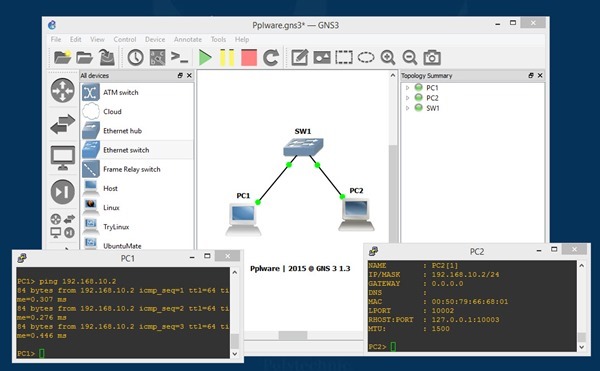Browse routers in the left sidebar
Image resolution: width=600 pixels, height=371 pixels.
pyautogui.click(x=63, y=91)
